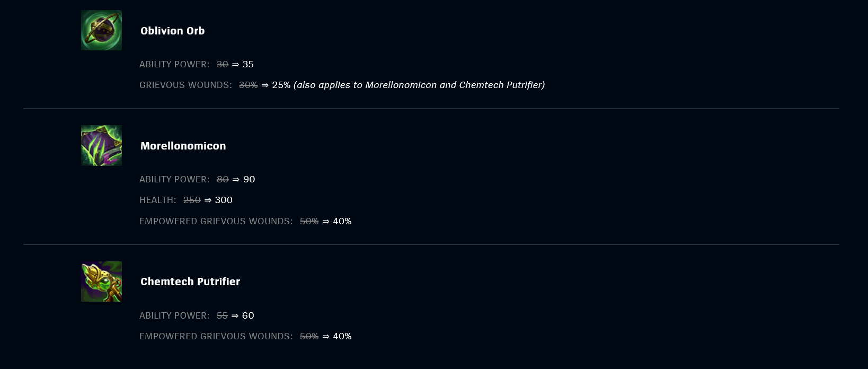Click Chemtech Putrifier's Ability Power label
The width and height of the screenshot is (868, 369).
click(174, 315)
